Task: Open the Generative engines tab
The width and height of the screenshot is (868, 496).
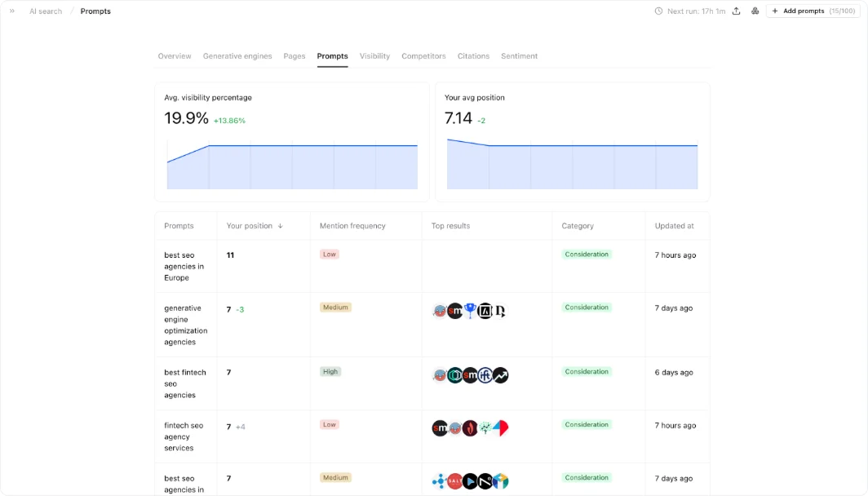Action: (x=237, y=56)
